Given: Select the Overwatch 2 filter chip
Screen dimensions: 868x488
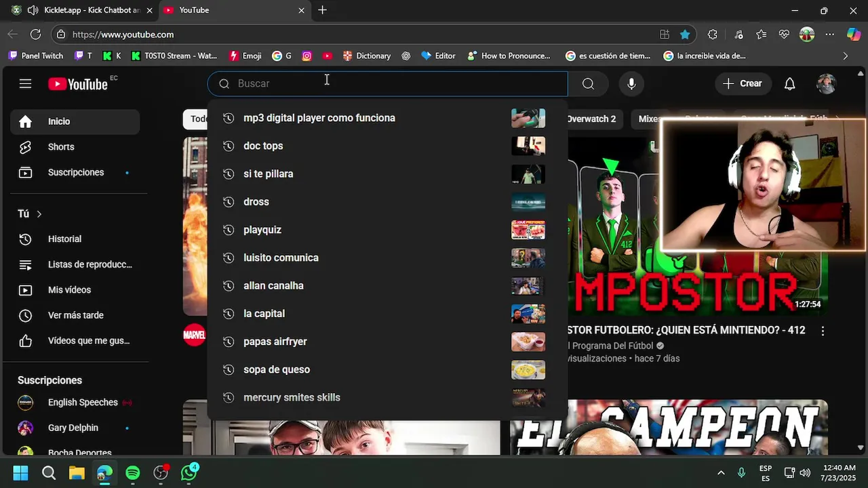Looking at the screenshot, I should pyautogui.click(x=591, y=119).
